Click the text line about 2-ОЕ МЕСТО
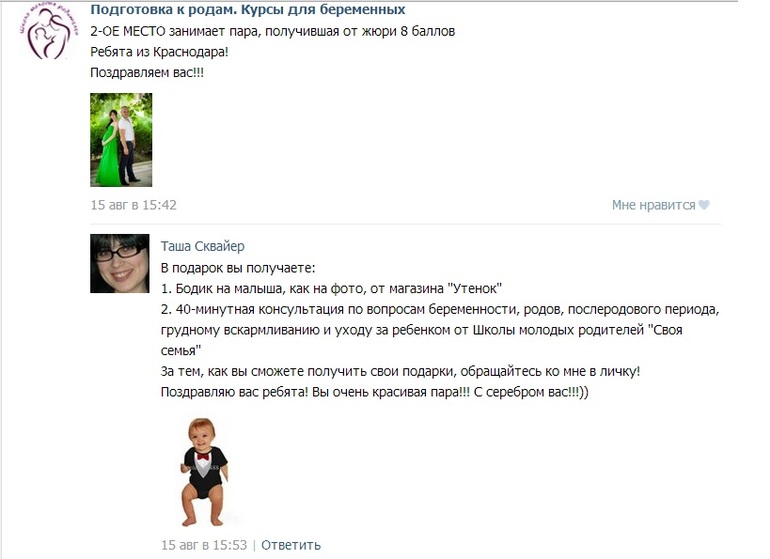Viewport: 770px width, 559px height. pos(273,31)
